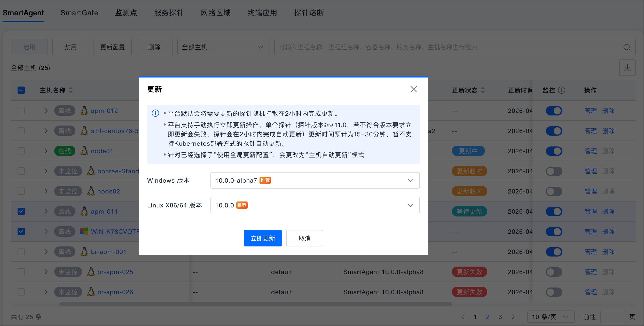644x326 pixels.
Task: Expand the br-apm-026 row
Action: [x=46, y=292]
